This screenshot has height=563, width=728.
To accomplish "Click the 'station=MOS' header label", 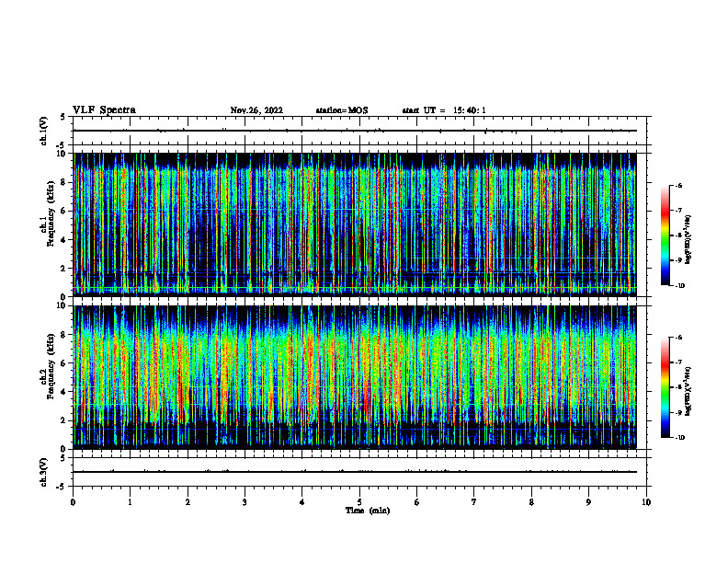I will 342,110.
